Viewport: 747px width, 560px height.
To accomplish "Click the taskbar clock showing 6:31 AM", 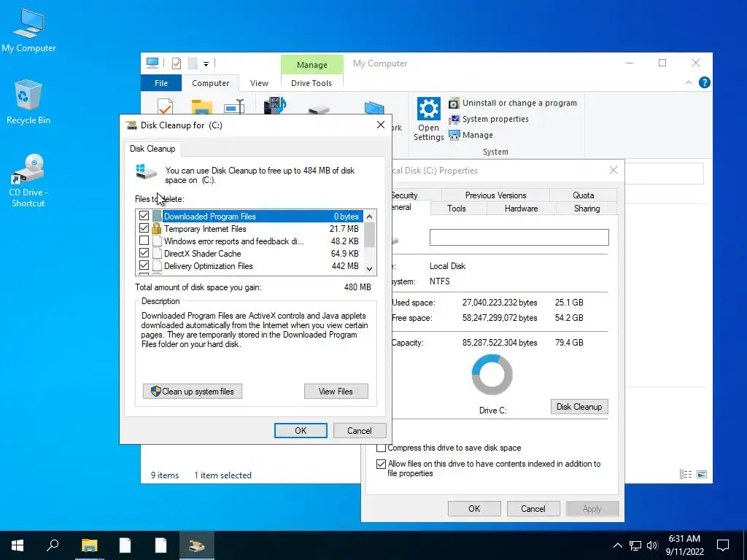I will [684, 545].
